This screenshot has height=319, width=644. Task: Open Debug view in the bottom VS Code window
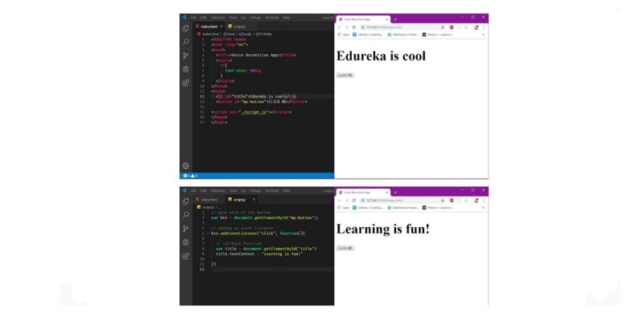186,242
